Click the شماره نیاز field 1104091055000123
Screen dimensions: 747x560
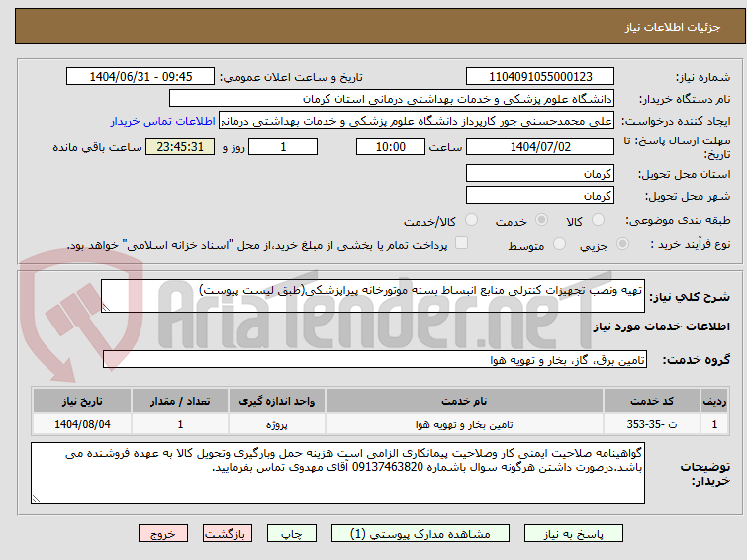[x=540, y=77]
